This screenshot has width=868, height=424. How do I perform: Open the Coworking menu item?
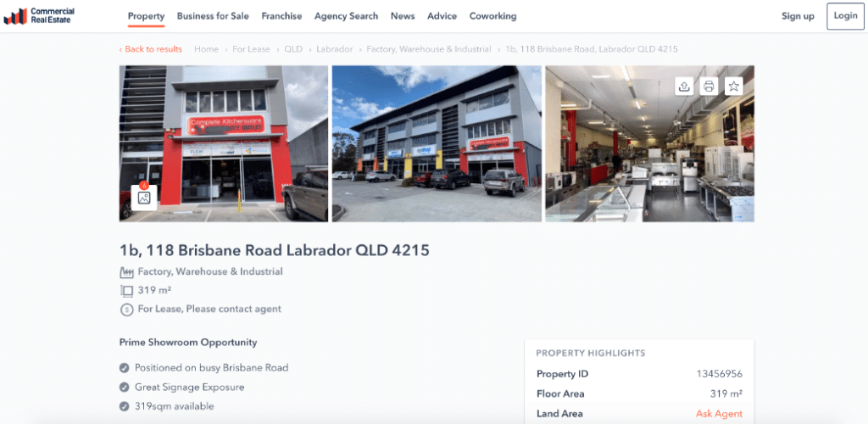click(492, 16)
